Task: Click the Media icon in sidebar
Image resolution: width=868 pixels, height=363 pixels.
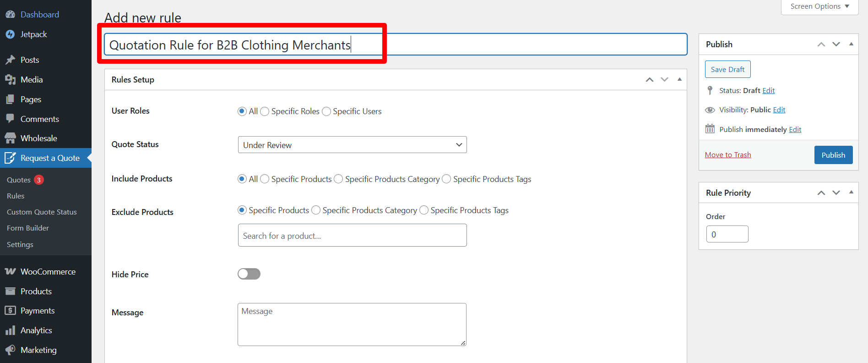Action: (10, 80)
